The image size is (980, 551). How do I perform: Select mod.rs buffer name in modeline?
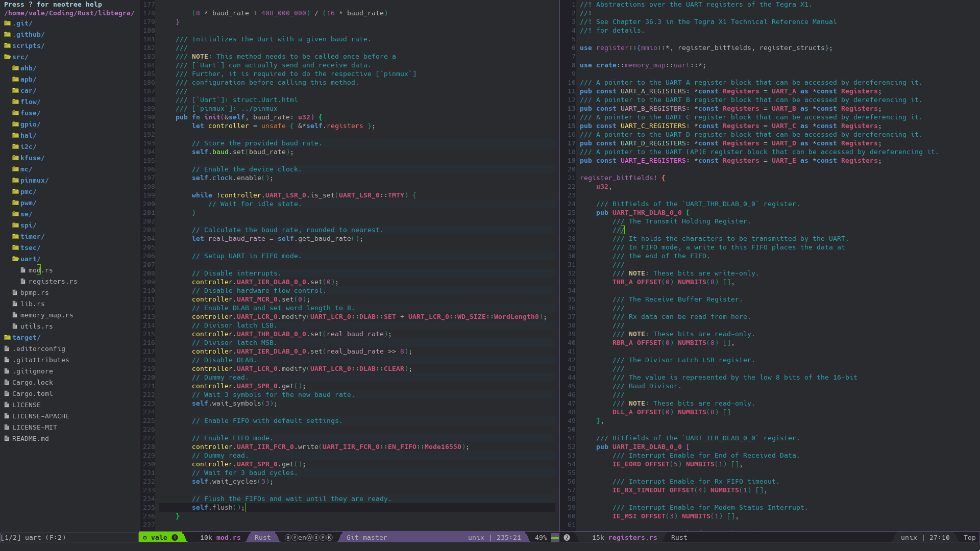(x=228, y=538)
